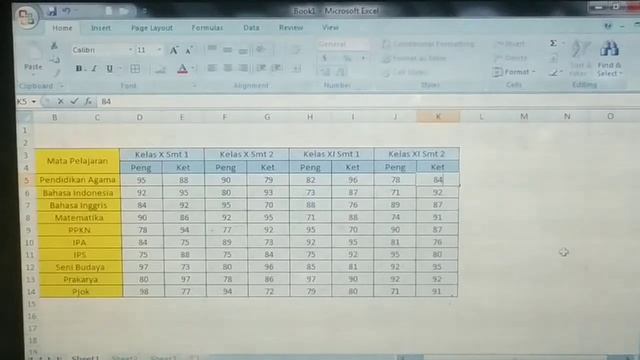The image size is (640, 360).
Task: Click the Save icon in quick access toolbar
Action: point(52,11)
